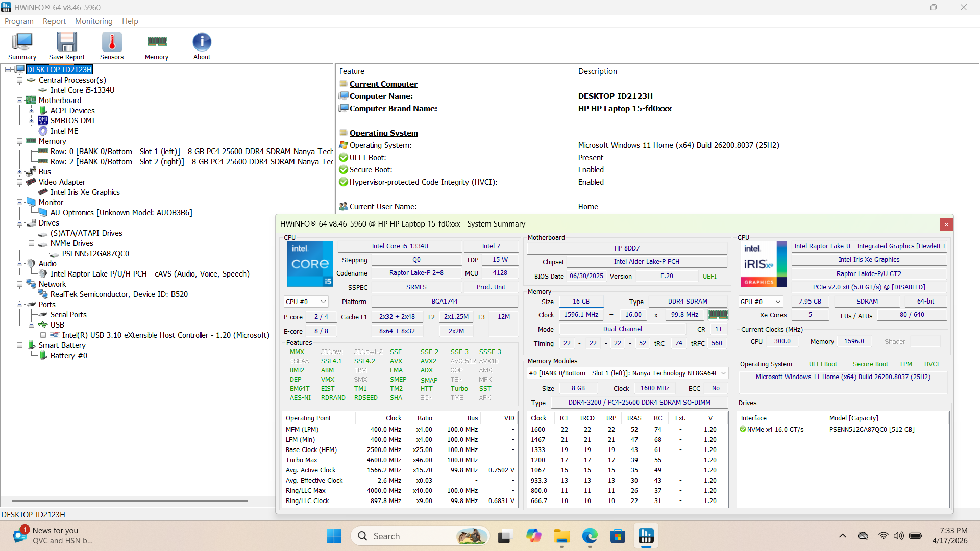Select the Network icon in tree

coord(31,284)
